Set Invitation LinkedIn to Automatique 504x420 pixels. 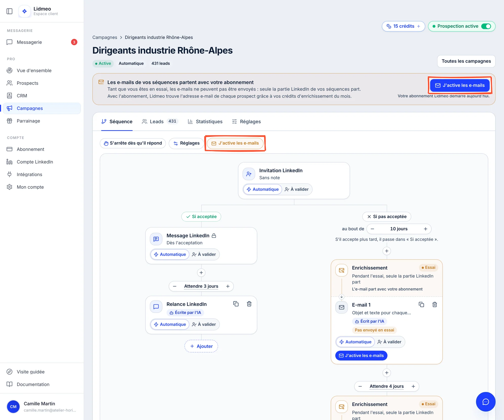[263, 189]
